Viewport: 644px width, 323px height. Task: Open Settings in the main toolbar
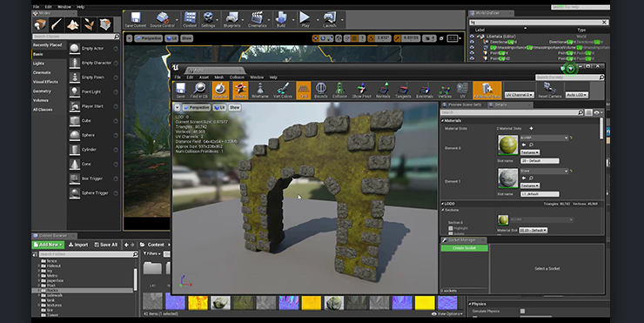coord(208,20)
